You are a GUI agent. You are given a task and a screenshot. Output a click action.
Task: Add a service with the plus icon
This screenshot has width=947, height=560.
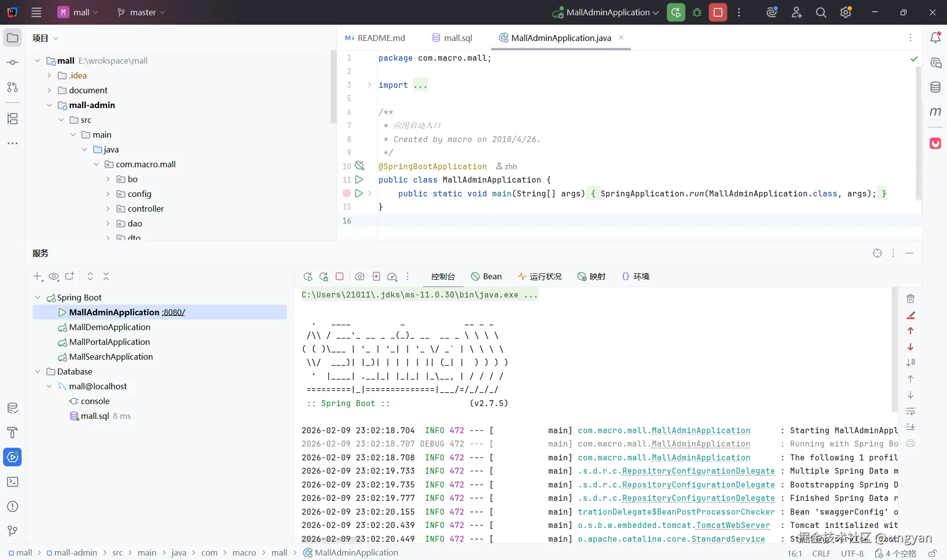pos(38,276)
